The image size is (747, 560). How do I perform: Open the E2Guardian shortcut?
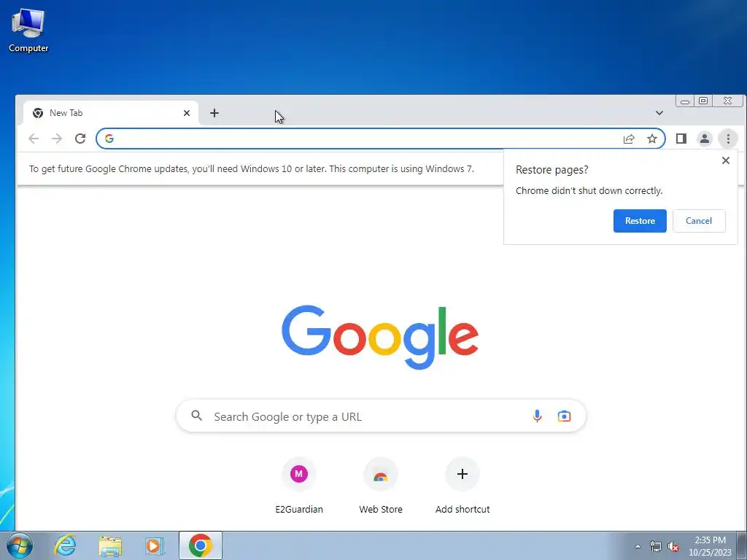[x=299, y=486]
